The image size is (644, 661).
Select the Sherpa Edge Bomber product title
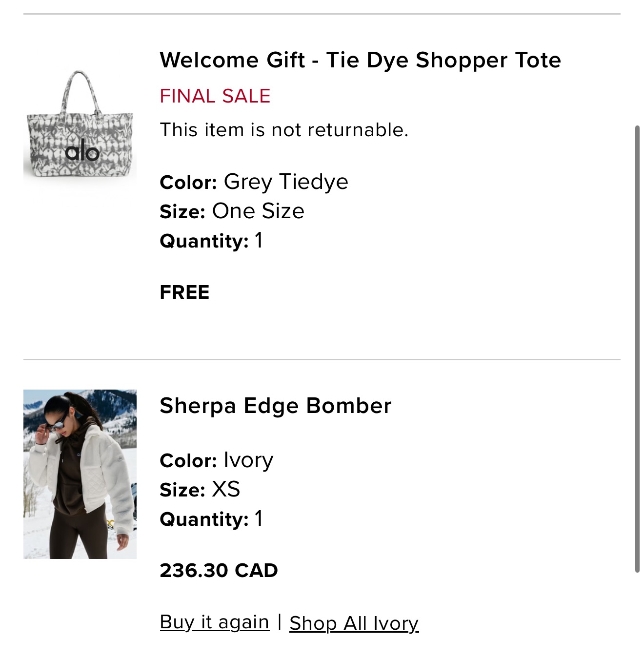275,405
